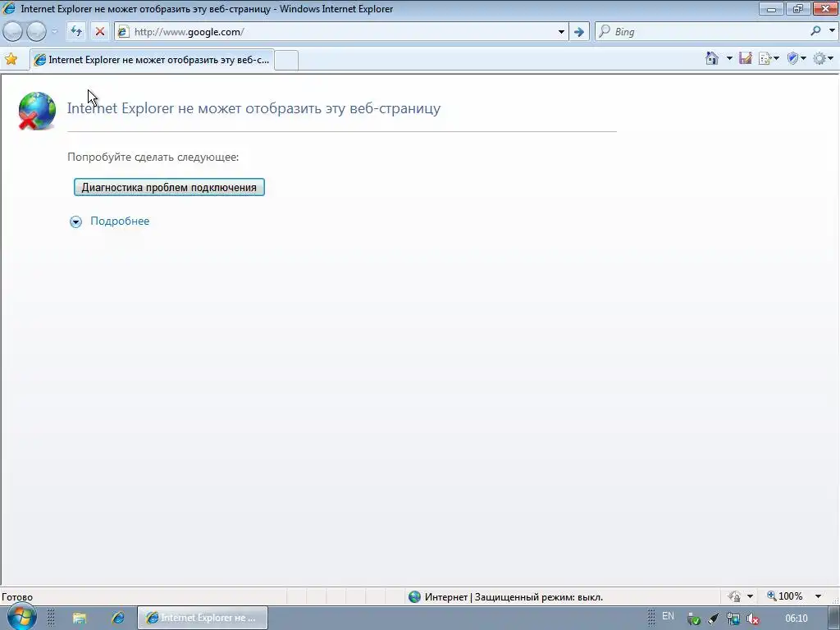840x630 pixels.
Task: Click the Back navigation arrow button
Action: click(x=13, y=32)
